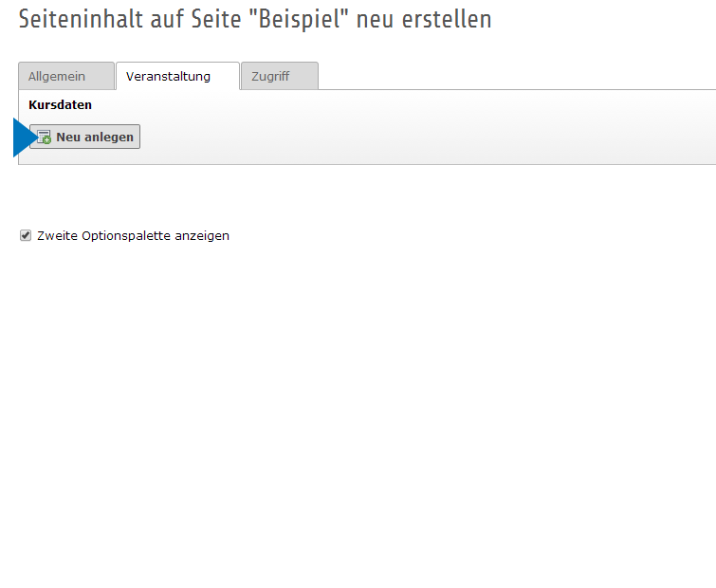The width and height of the screenshot is (716, 588).
Task: Click blank space between panel and checkbox
Action: point(285,196)
